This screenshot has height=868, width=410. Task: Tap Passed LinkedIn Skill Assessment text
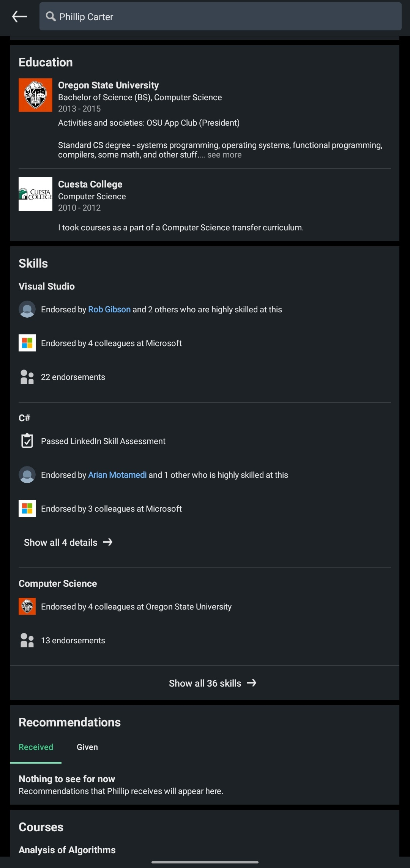coord(103,441)
